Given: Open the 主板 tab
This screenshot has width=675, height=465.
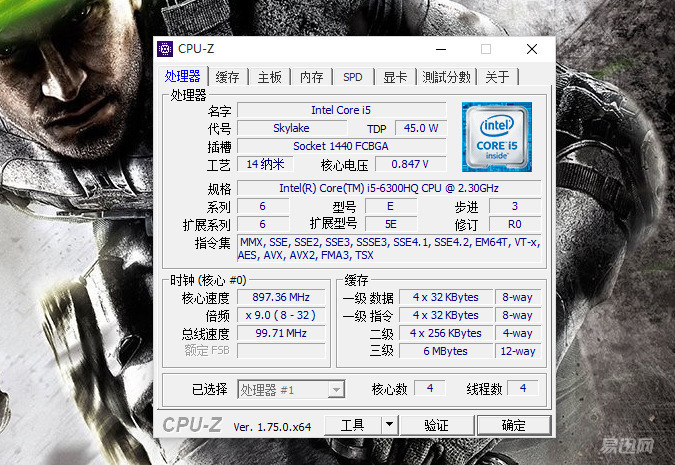Looking at the screenshot, I should click(x=269, y=77).
